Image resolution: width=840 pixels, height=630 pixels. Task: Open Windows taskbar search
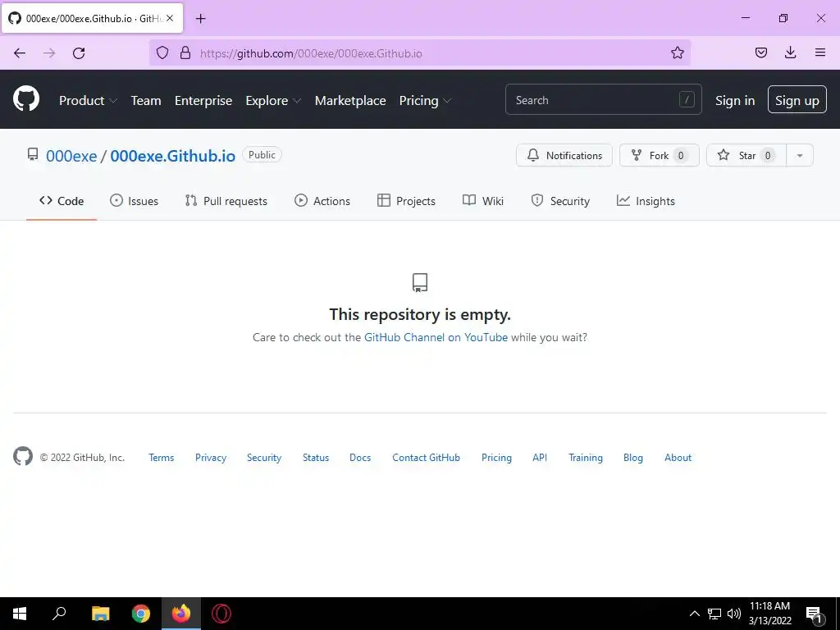pos(59,614)
